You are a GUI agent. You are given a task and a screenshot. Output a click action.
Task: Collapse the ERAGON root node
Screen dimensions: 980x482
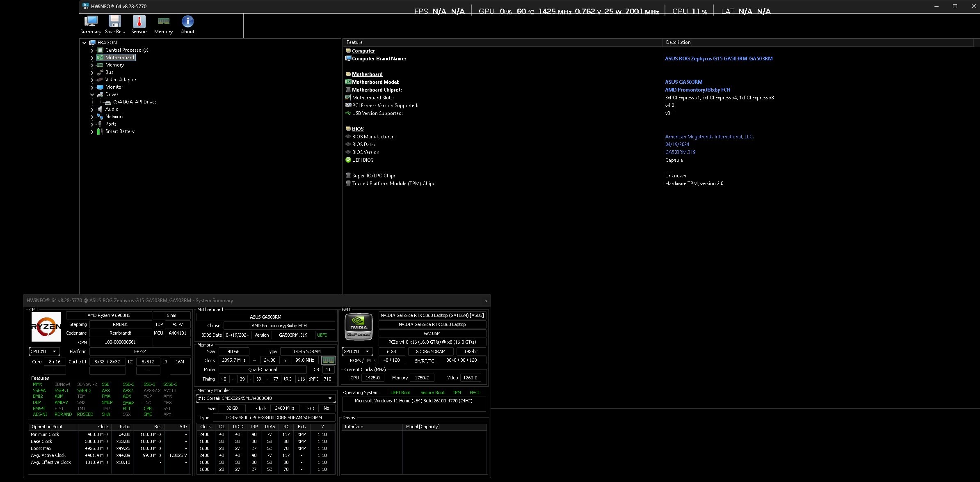coord(84,43)
